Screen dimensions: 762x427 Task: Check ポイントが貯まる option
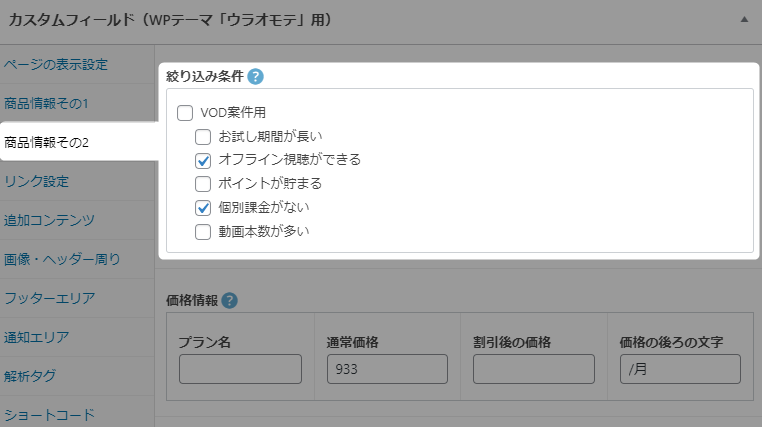click(x=203, y=184)
